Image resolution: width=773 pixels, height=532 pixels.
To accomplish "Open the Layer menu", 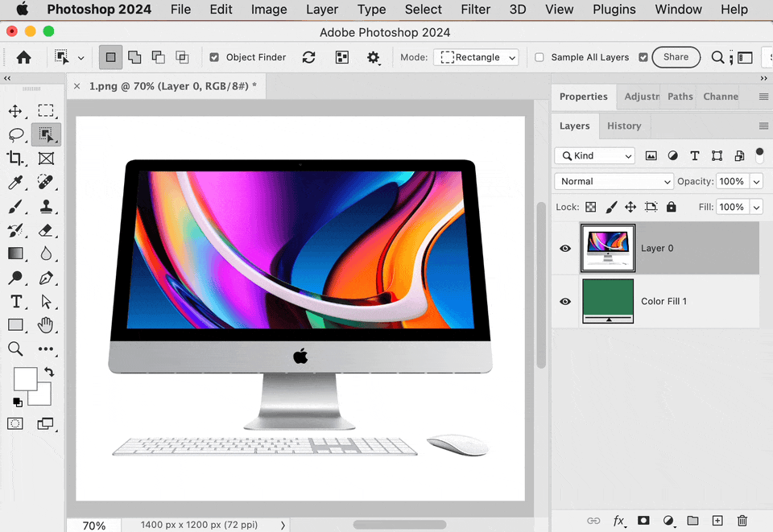I will point(322,10).
